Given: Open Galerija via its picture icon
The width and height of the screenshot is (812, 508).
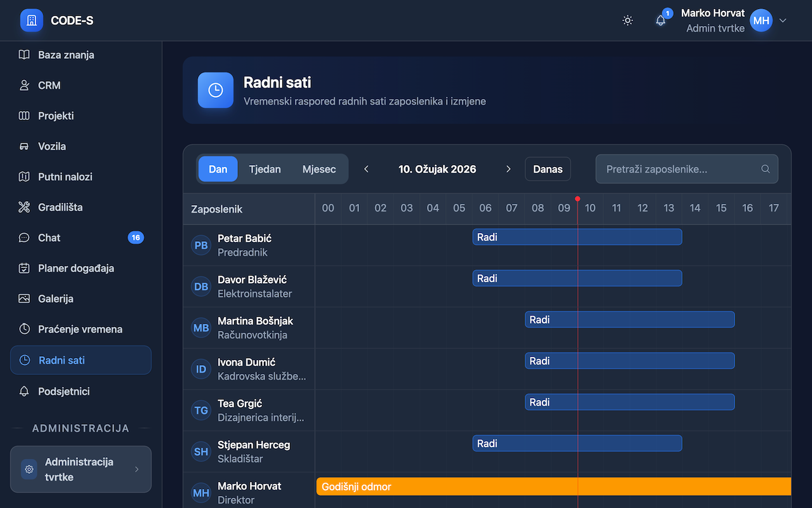Looking at the screenshot, I should (24, 298).
